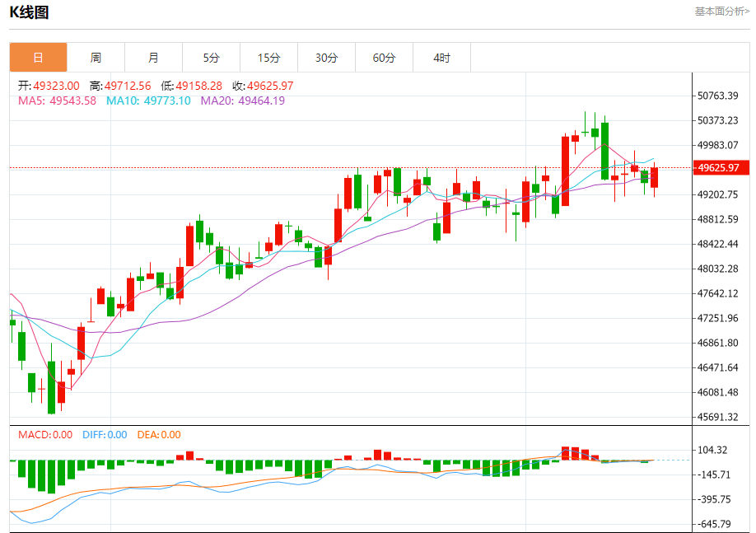Switch to the 4时 interval tab

(441, 58)
